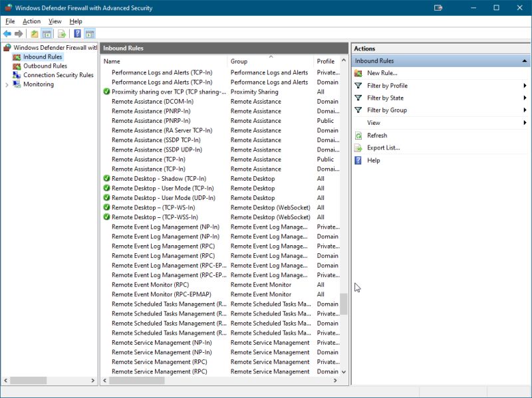This screenshot has height=398, width=532.
Task: Open the Filter by State submenu arrow
Action: pos(525,98)
